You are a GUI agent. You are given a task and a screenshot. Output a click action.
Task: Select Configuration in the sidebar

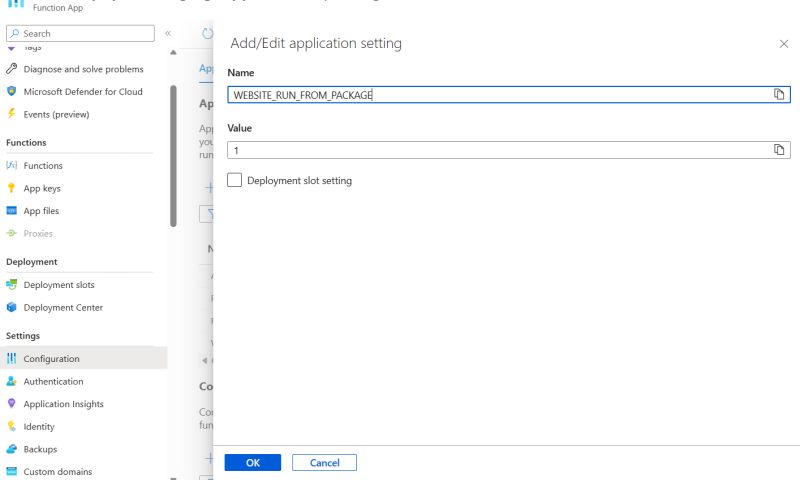click(84, 359)
